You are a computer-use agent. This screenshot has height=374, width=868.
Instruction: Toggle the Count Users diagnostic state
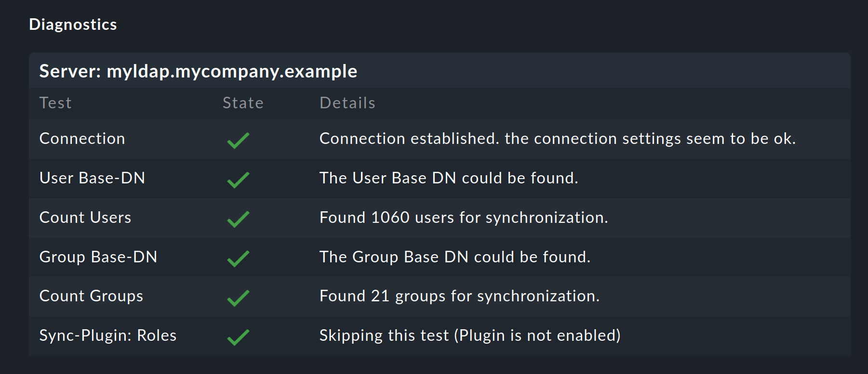(x=237, y=218)
